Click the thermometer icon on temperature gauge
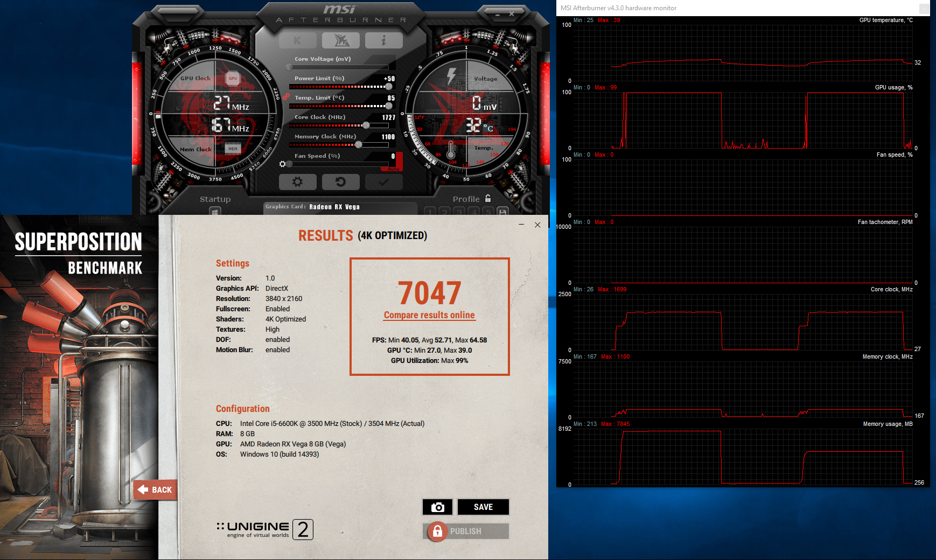Viewport: 936px width, 560px height. [x=451, y=150]
